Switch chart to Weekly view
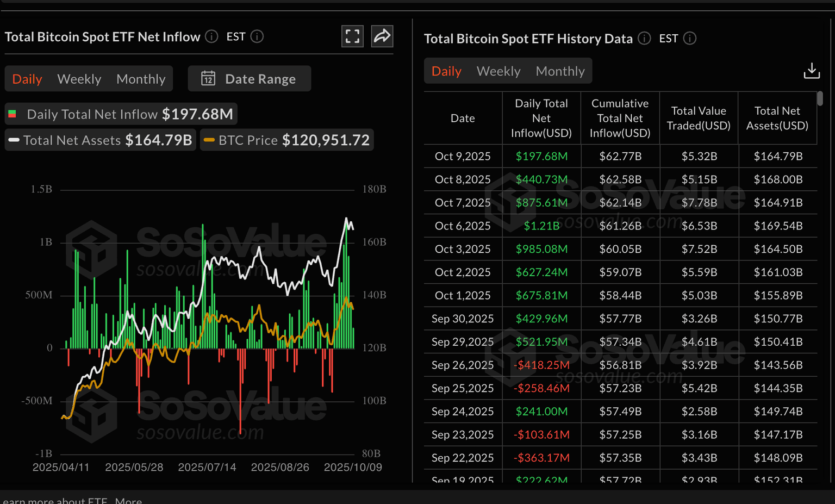 79,79
